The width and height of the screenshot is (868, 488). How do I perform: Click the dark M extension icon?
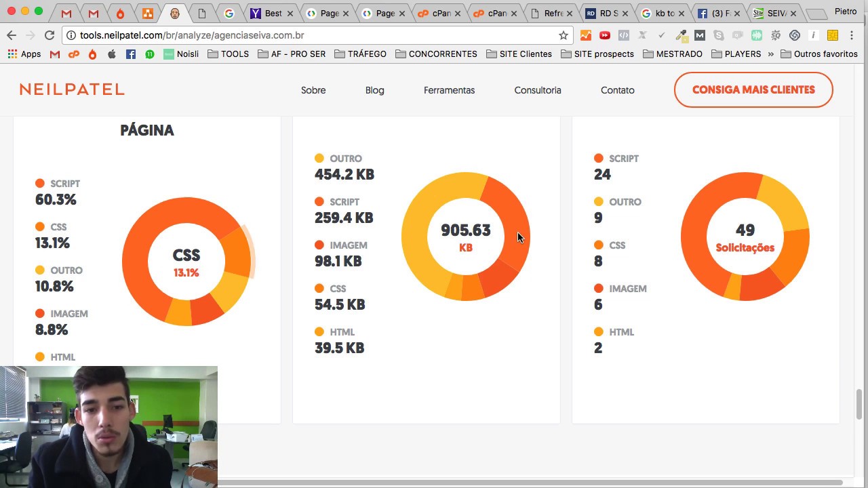[x=700, y=35]
